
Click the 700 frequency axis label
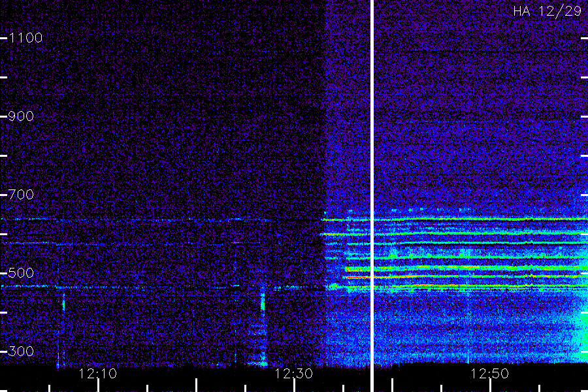coord(21,195)
